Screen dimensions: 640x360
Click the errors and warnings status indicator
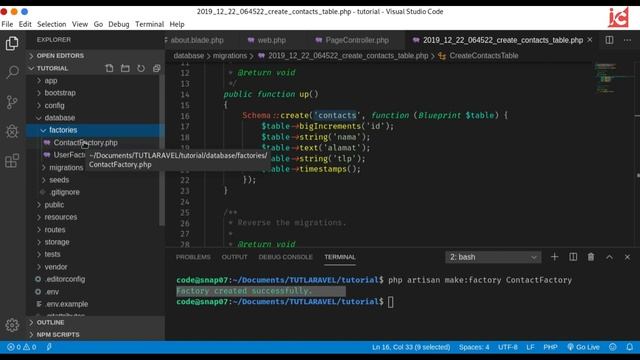pos(22,347)
